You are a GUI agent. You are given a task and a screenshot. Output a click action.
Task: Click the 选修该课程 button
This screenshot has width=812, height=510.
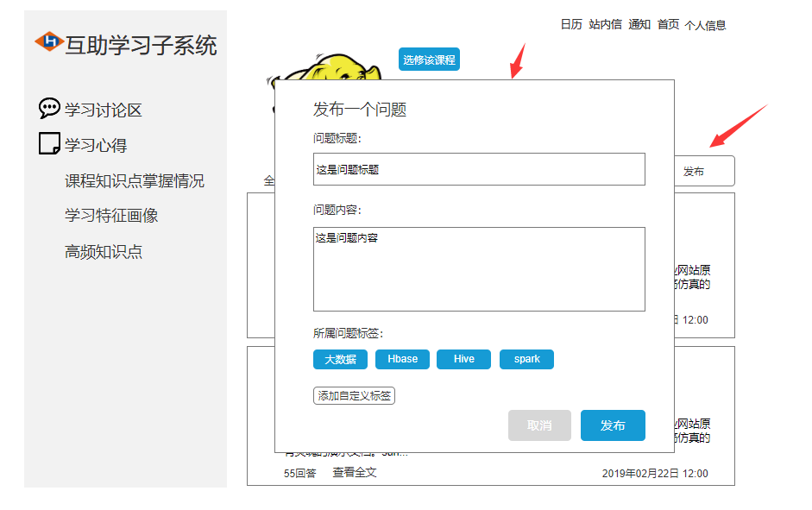pos(429,59)
